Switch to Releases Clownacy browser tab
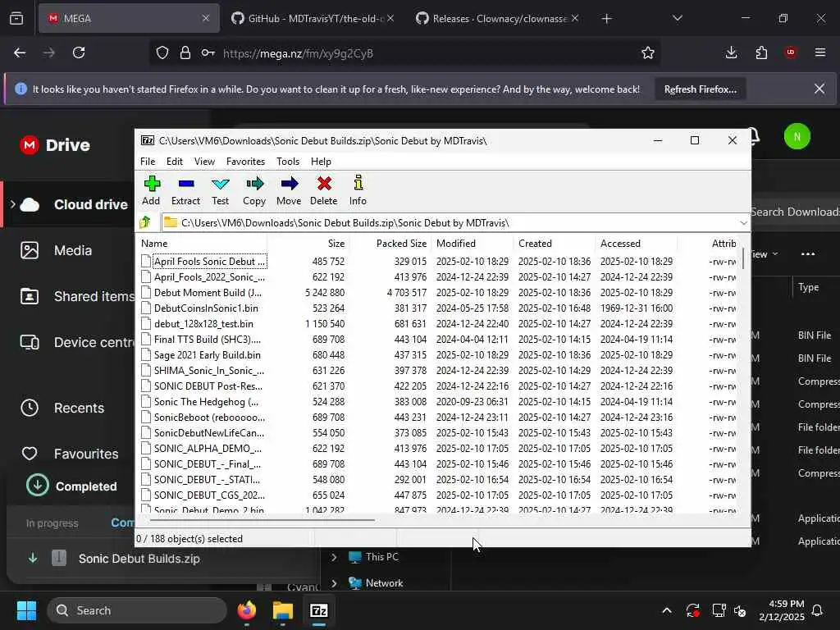Viewport: 840px width, 630px height. (497, 18)
